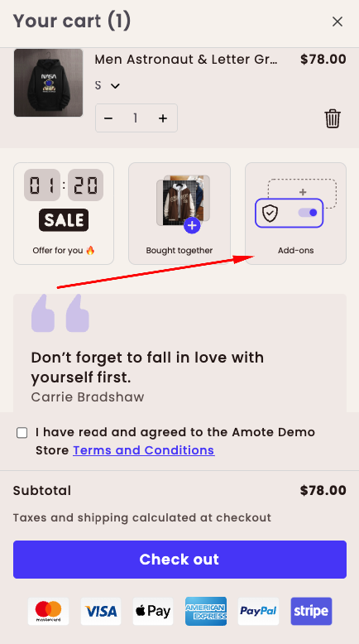Click the quantity number field
The width and height of the screenshot is (359, 644).
(x=136, y=118)
